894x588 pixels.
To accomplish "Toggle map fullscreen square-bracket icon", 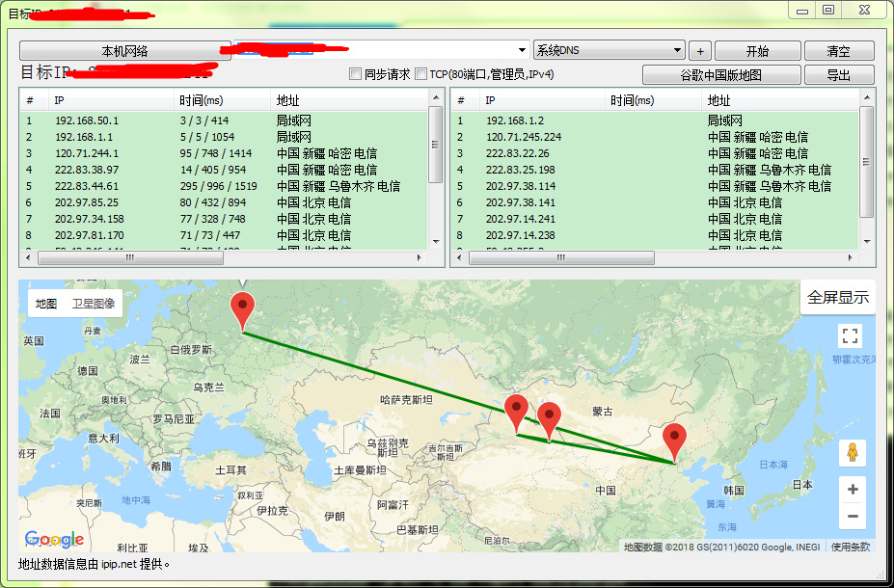I will point(850,335).
